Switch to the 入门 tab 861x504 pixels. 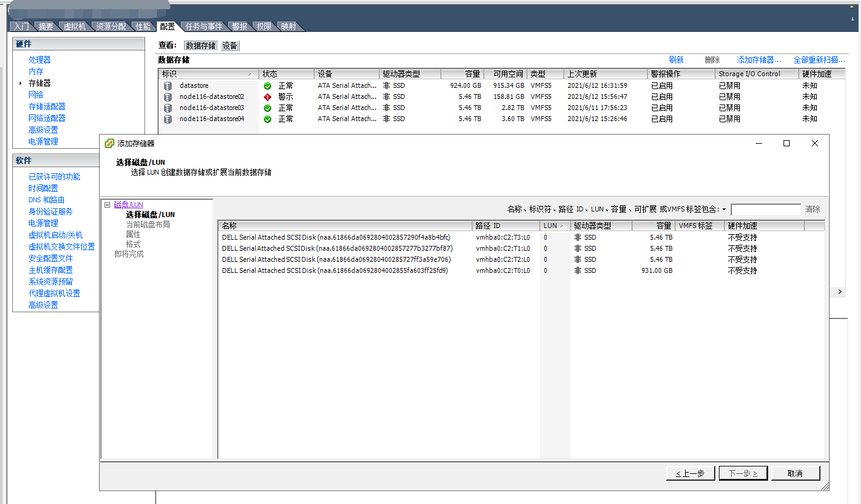point(22,26)
